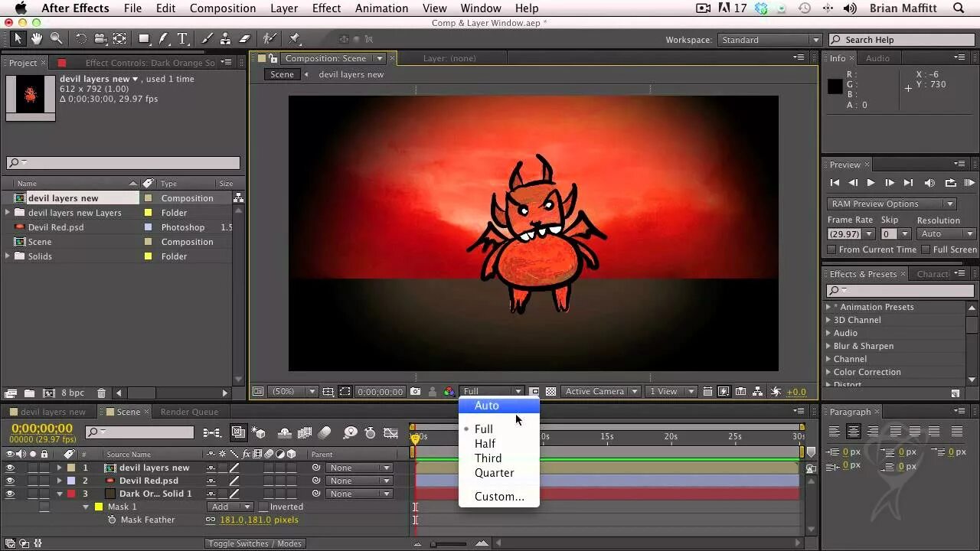Jump to first frame in Preview
The width and height of the screenshot is (980, 551).
[835, 183]
